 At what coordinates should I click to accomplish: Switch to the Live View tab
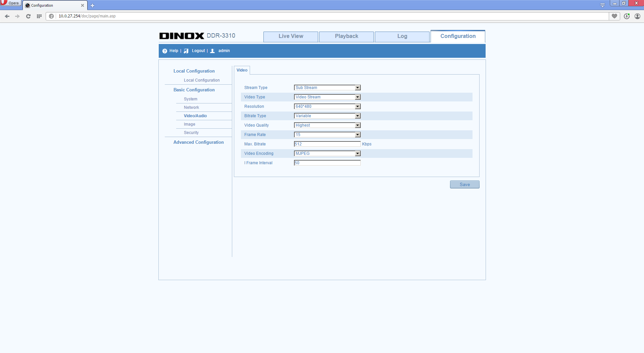pos(291,36)
